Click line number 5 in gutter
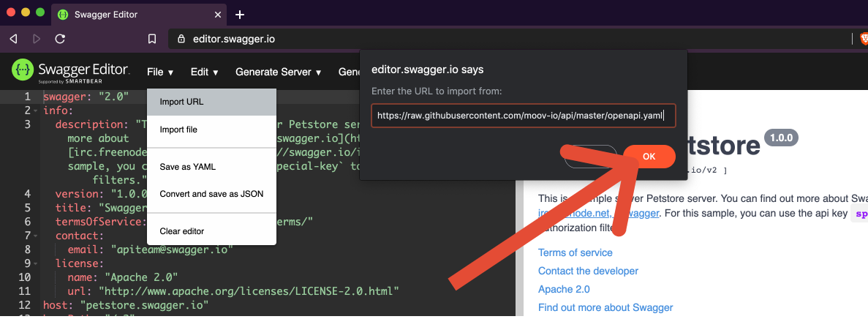 pos(28,208)
